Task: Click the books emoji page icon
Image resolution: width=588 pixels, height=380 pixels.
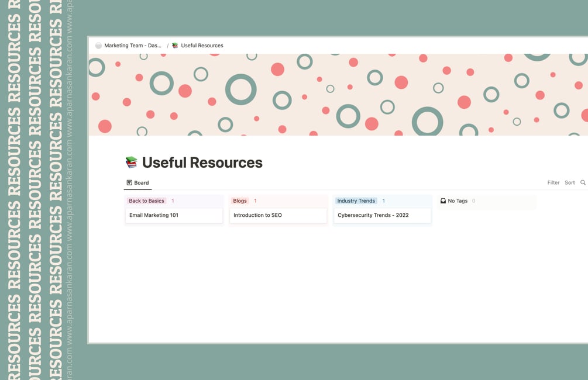Action: pos(131,162)
